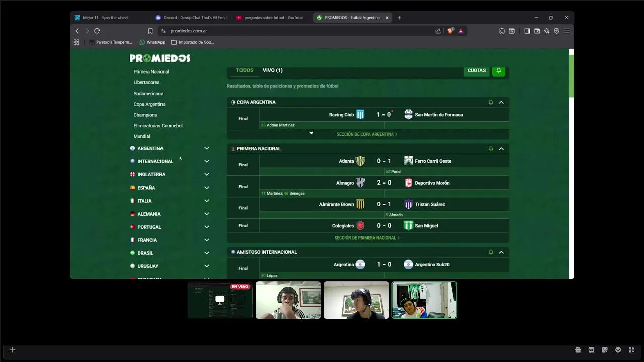Click the address bar showing promiedos.com.ar
Image resolution: width=644 pixels, height=362 pixels.
pos(297,31)
